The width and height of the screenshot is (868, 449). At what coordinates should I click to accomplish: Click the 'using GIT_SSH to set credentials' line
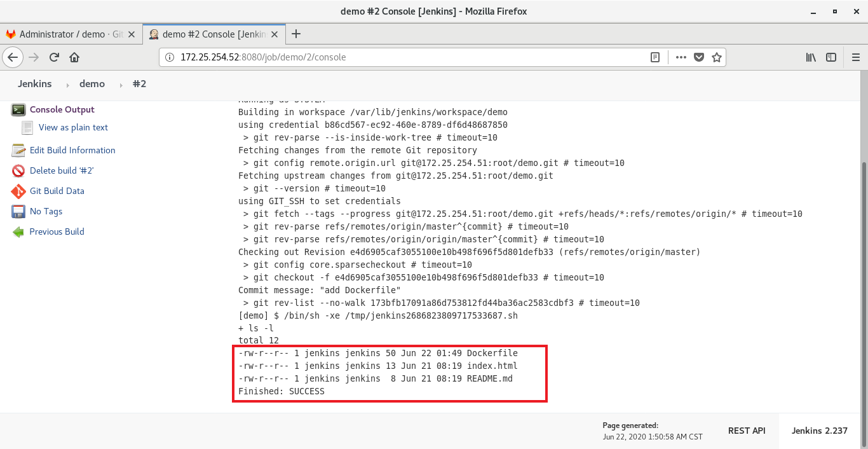click(x=320, y=201)
